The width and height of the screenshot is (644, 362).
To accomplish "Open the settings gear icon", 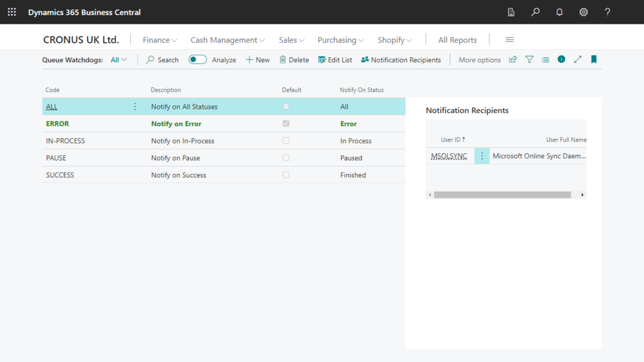I will [x=584, y=12].
